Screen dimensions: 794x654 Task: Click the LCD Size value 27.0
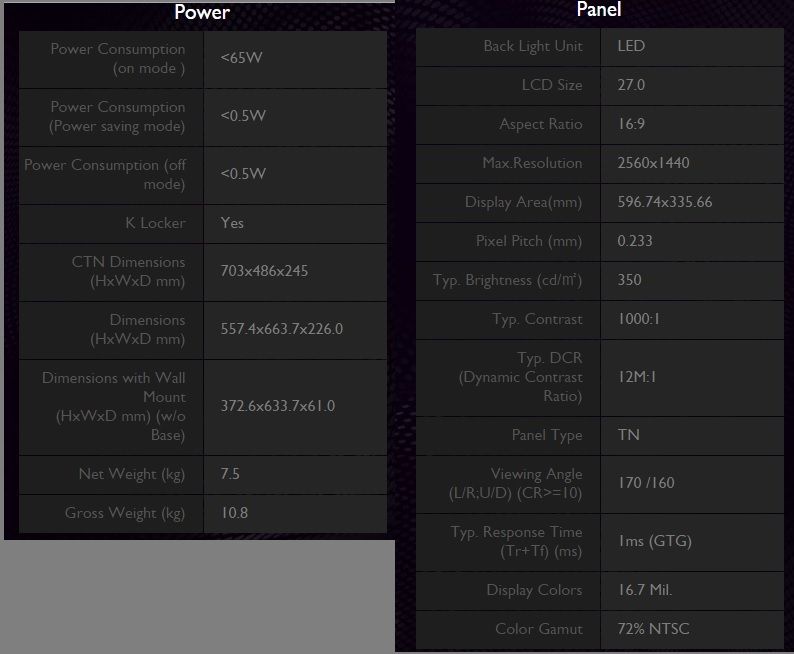coord(631,85)
